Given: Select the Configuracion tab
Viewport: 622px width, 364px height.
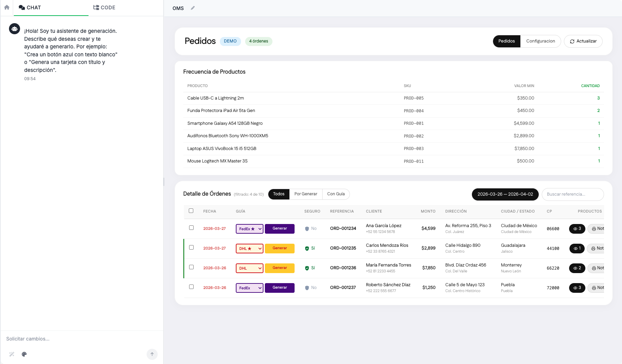Looking at the screenshot, I should tap(540, 41).
